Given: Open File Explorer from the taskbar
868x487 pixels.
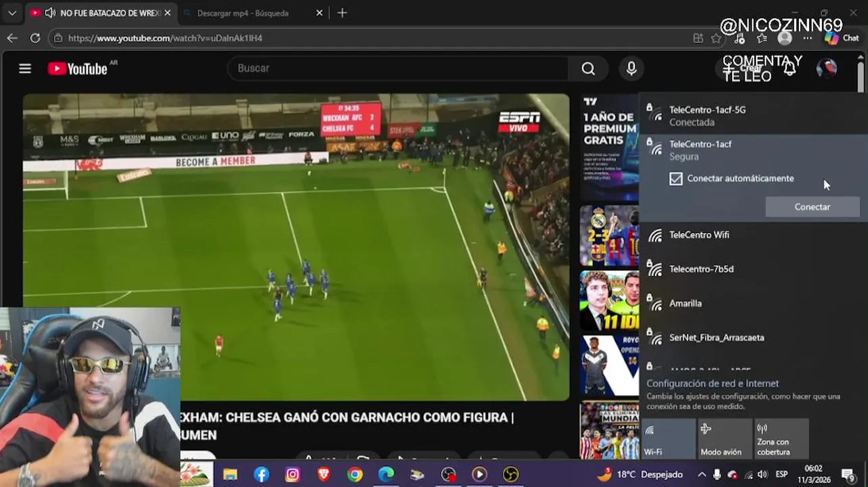Looking at the screenshot, I should click(230, 475).
